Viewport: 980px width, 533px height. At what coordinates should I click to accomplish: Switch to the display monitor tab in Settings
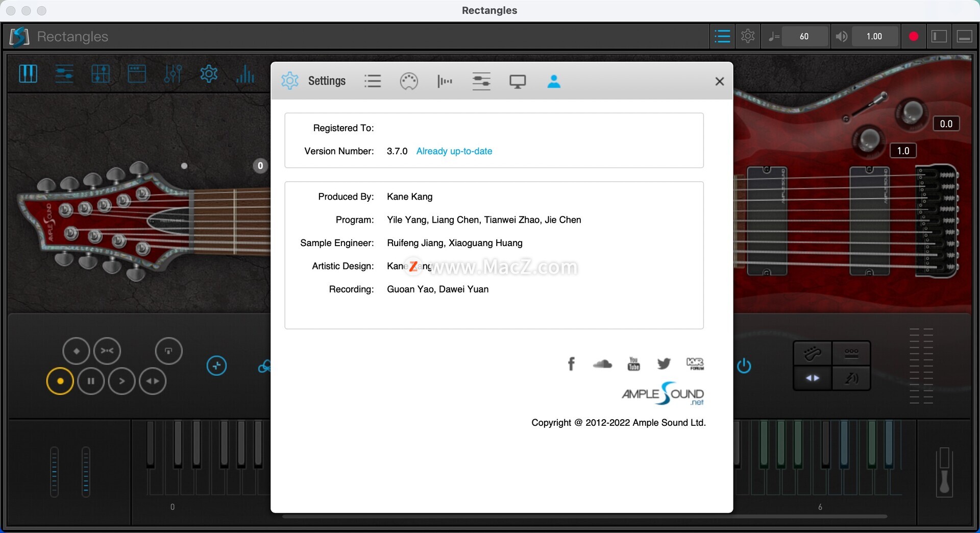coord(518,81)
